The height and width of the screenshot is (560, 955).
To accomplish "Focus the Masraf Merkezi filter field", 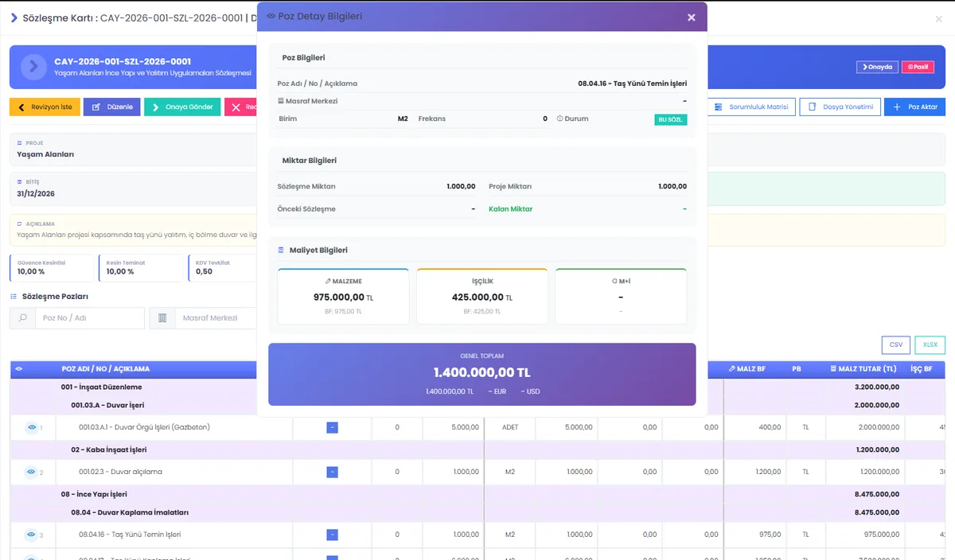I will click(215, 318).
